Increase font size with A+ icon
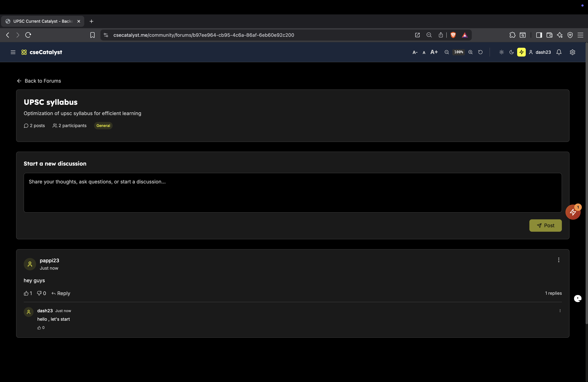588x382 pixels. [x=434, y=52]
